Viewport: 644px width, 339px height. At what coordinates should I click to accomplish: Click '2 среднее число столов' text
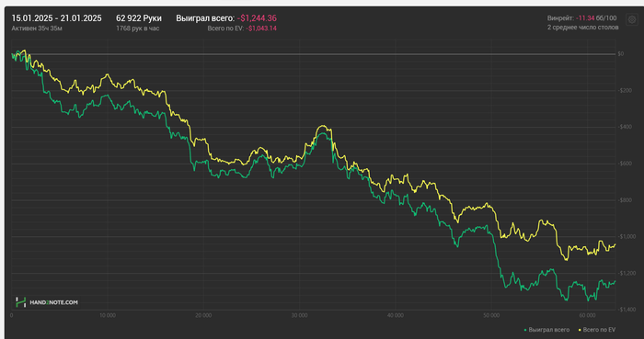point(582,28)
